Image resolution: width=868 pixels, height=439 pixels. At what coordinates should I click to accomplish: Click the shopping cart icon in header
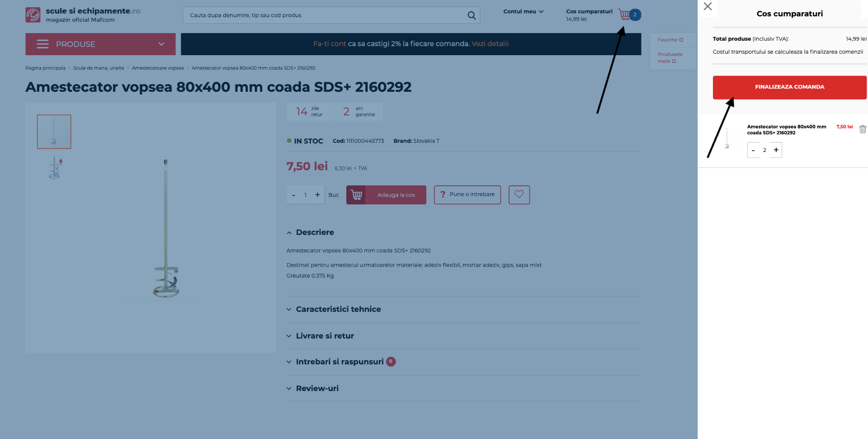point(625,15)
